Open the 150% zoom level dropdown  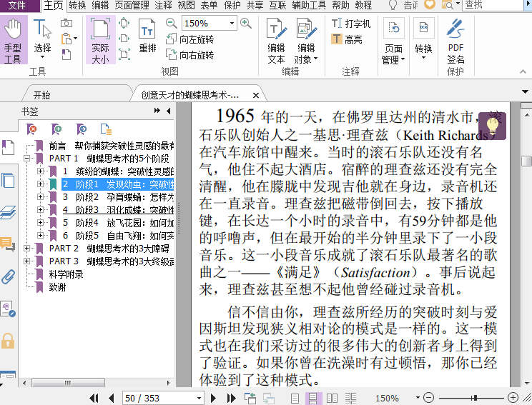pos(232,24)
